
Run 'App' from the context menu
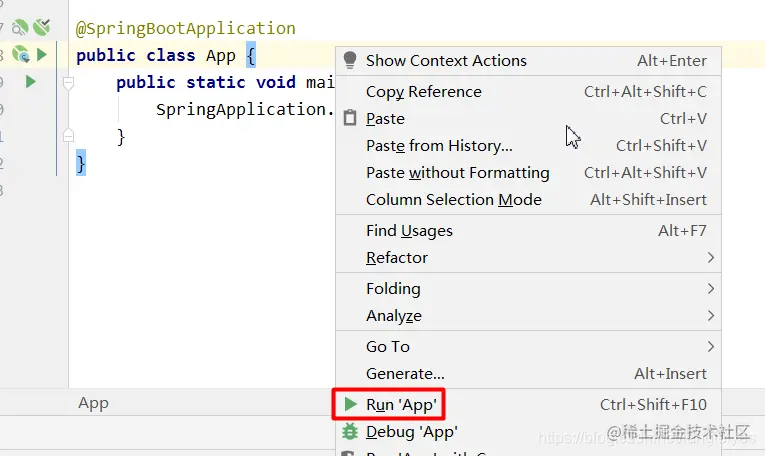(528, 404)
